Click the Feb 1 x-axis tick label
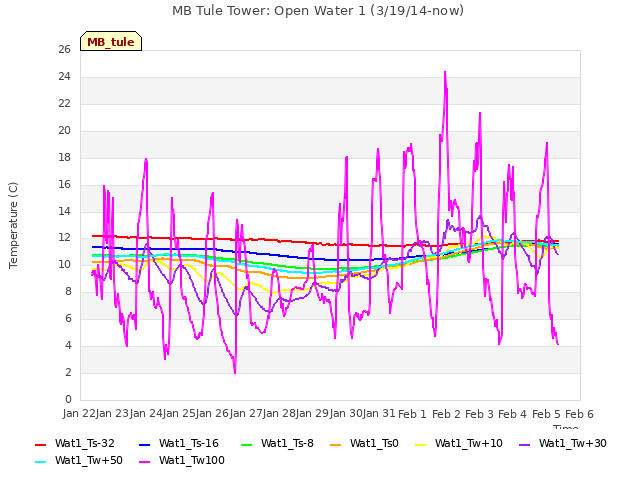This screenshot has width=640, height=480. pyautogui.click(x=412, y=414)
